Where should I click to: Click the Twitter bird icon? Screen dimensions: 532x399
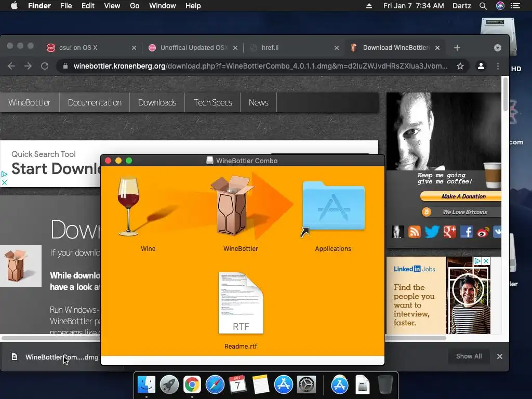(x=432, y=232)
